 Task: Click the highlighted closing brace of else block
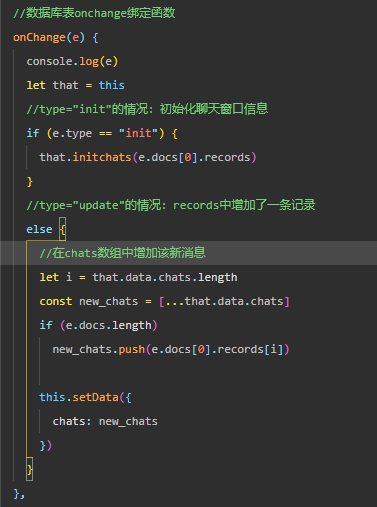tap(29, 469)
